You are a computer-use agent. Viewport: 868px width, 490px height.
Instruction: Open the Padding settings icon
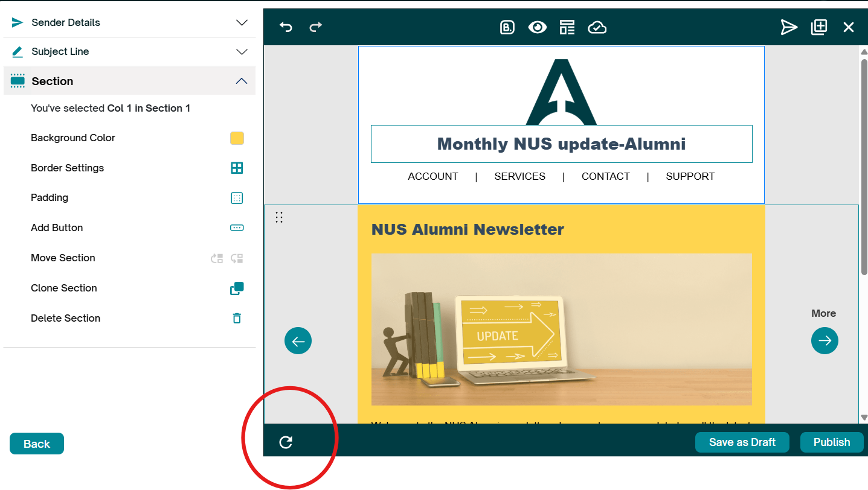pyautogui.click(x=237, y=198)
